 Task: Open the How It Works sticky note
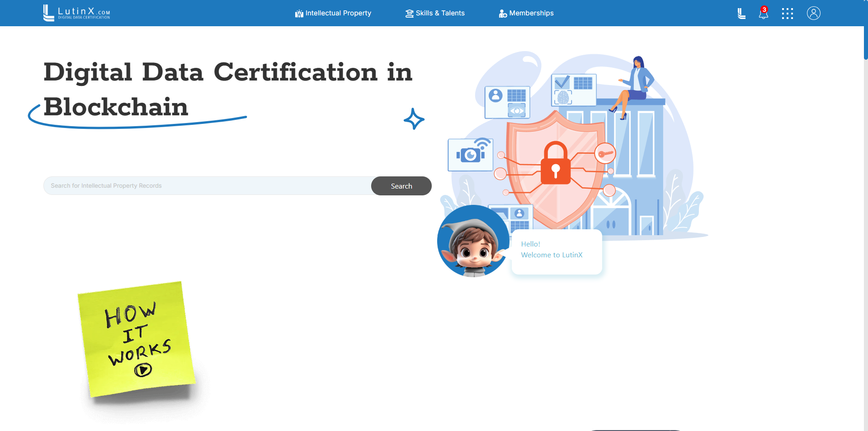(137, 339)
